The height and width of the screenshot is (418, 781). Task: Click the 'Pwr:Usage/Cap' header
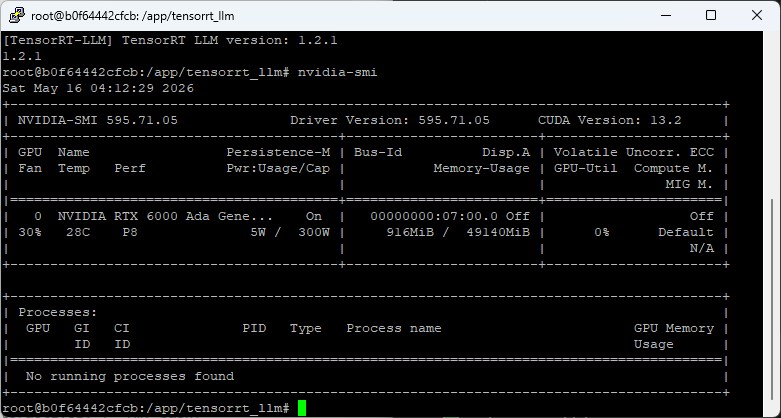pyautogui.click(x=278, y=168)
